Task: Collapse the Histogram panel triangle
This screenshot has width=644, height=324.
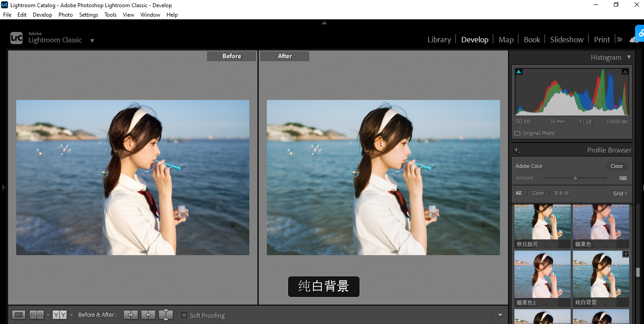Action: point(629,58)
